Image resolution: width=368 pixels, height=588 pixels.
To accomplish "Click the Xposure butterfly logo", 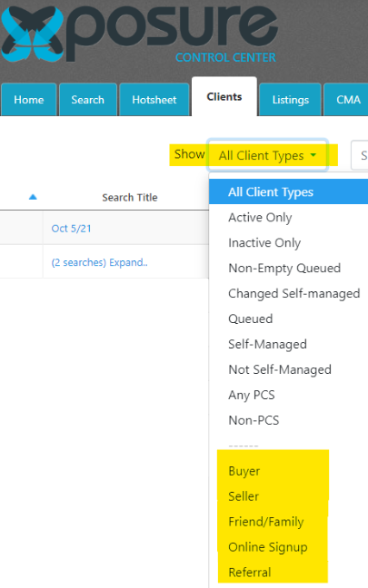I will 33,34.
